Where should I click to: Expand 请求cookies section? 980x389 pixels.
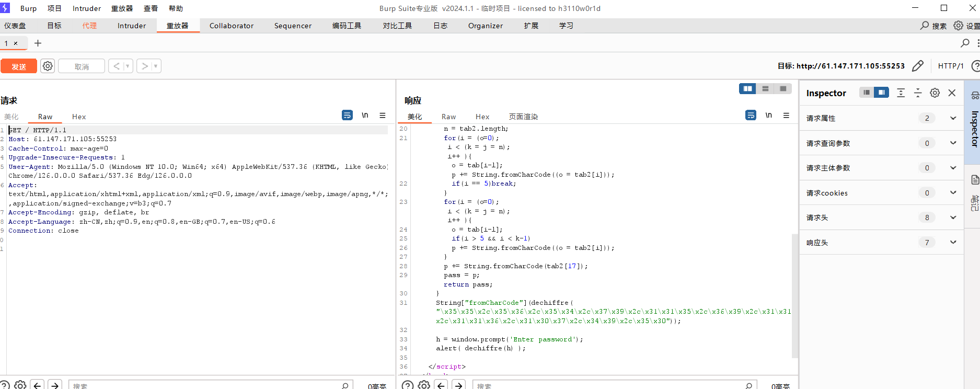tap(881, 193)
